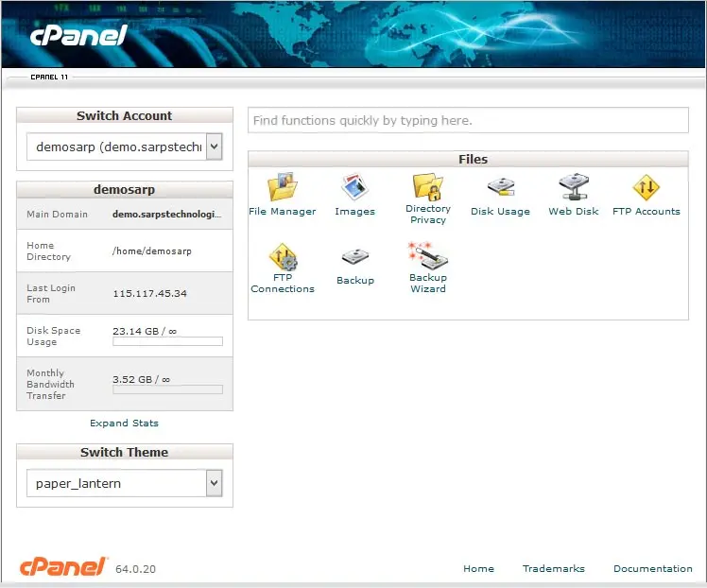Open the File Manager icon

(x=283, y=186)
